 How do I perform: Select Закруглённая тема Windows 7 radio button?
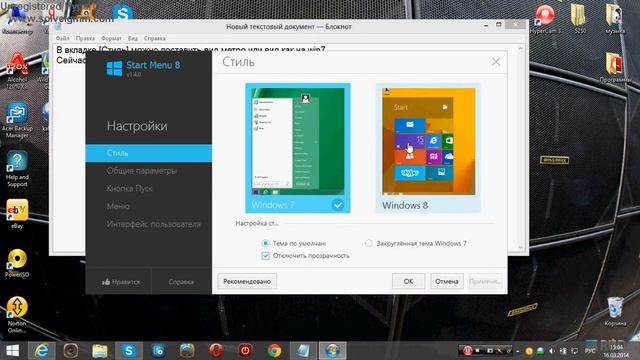click(x=369, y=243)
